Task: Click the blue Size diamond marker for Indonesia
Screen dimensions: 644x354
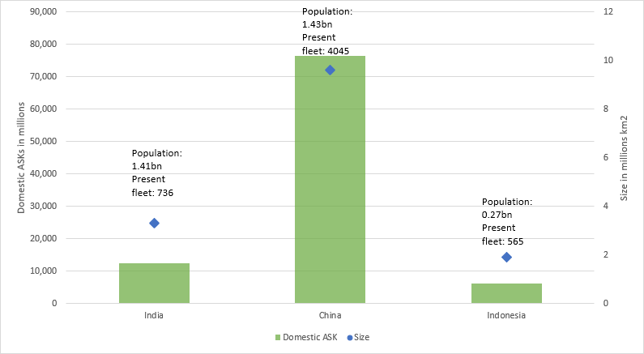Action: tap(506, 257)
